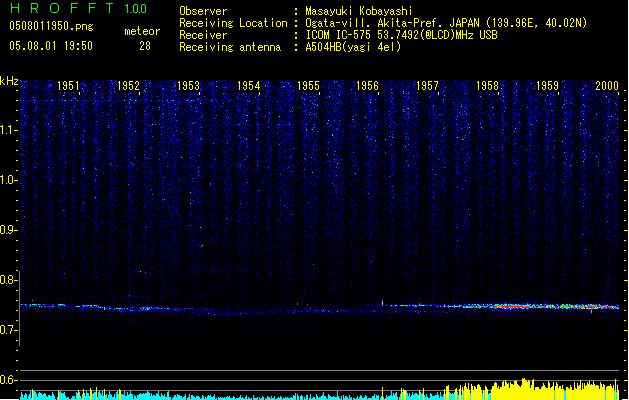Click the A504HB(yagi 4el) antenna text
Image resolution: width=629 pixels, height=400 pixels.
[x=353, y=47]
